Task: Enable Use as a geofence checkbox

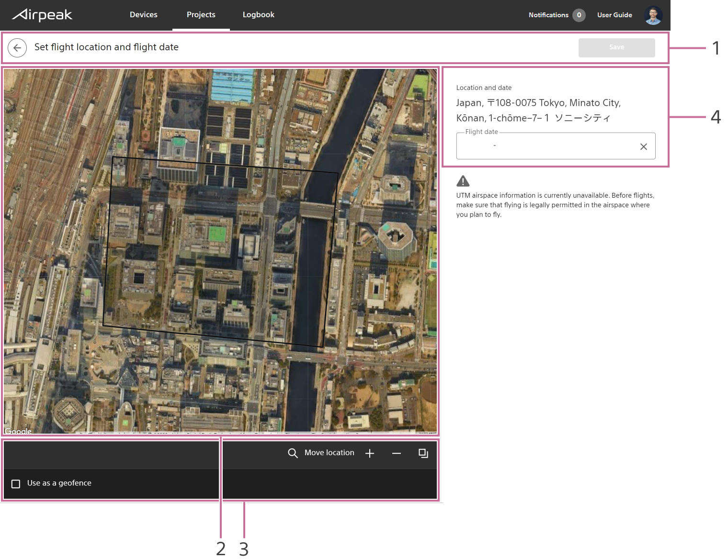Action: (x=16, y=484)
